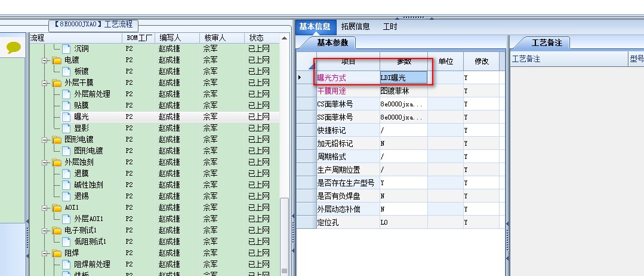Click the 【8E0000JXA0】工艺流程 tab

93,24
